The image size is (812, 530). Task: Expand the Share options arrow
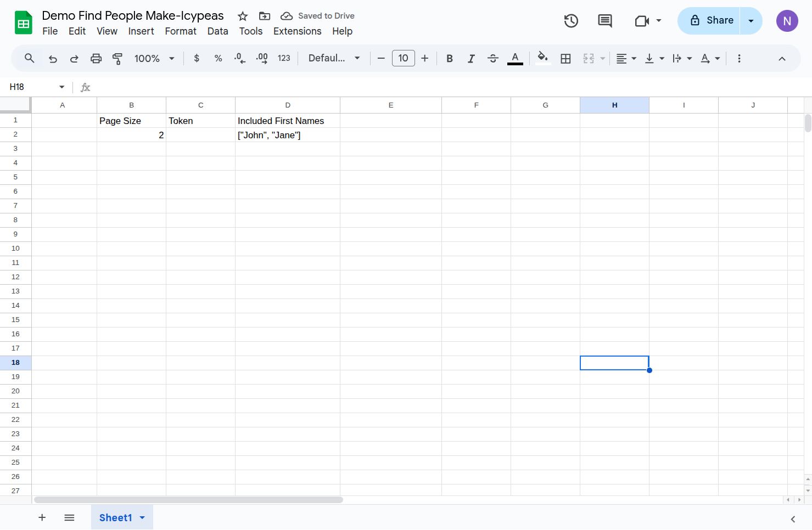[x=751, y=21]
